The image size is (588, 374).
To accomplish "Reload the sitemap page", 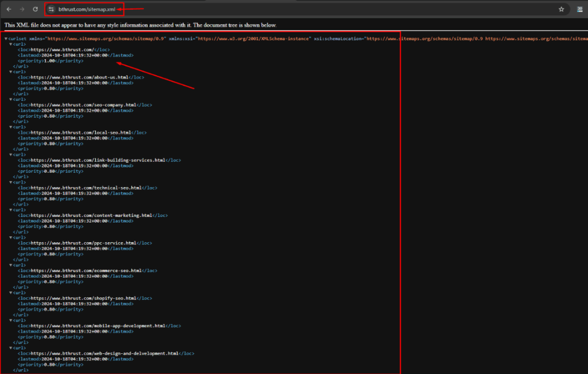I will [35, 9].
